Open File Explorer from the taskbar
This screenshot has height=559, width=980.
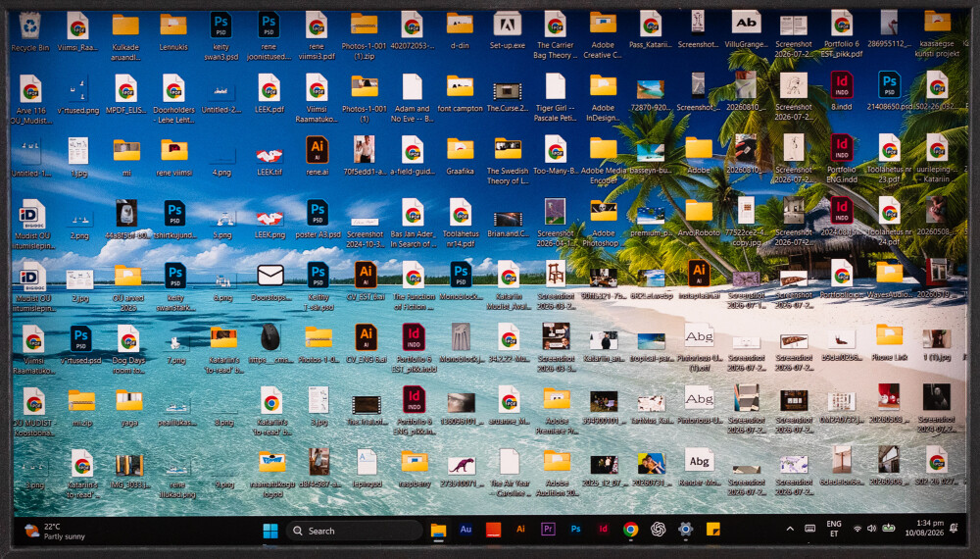(438, 531)
